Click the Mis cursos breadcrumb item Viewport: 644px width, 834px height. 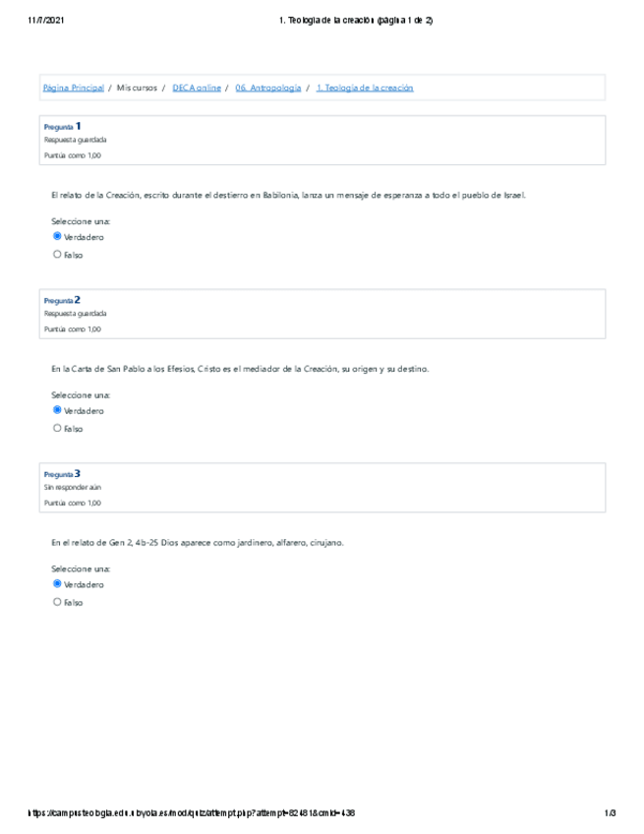[x=137, y=89]
